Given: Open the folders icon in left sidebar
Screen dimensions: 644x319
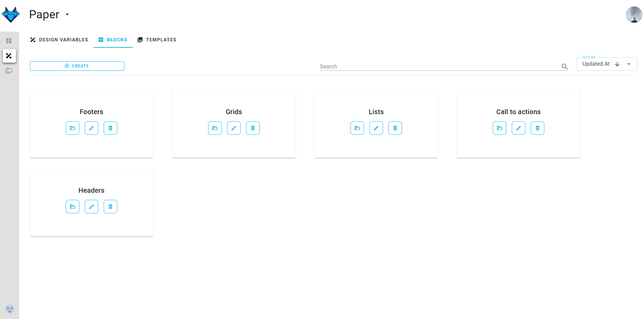Looking at the screenshot, I should (x=9, y=71).
